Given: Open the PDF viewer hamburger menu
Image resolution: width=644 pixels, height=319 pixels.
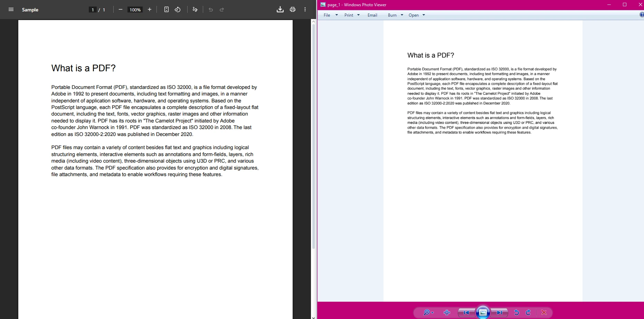Looking at the screenshot, I should click(x=11, y=9).
